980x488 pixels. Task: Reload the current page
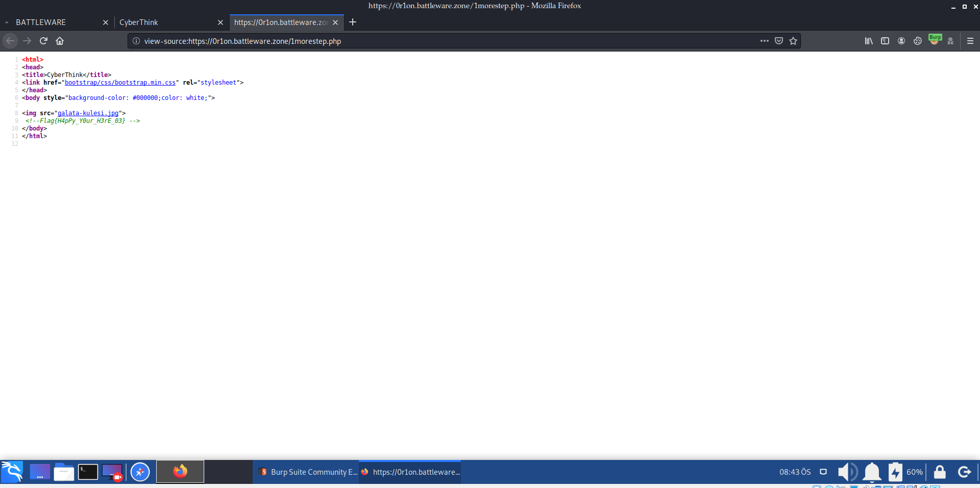[x=43, y=41]
